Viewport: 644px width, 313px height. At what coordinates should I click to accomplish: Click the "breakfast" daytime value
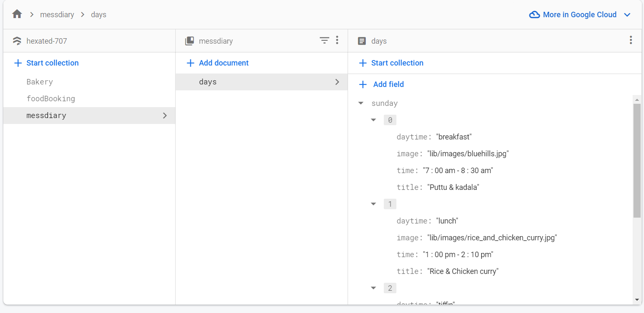[x=454, y=137]
